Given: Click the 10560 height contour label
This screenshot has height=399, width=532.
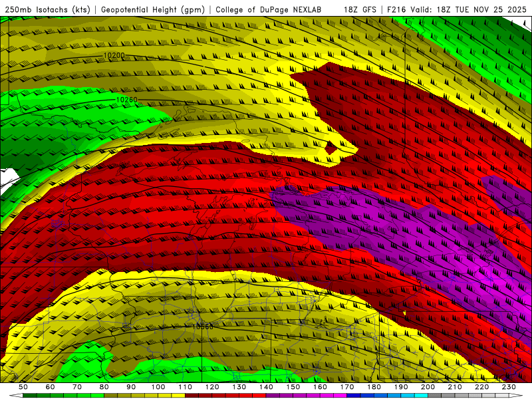Looking at the screenshot, I should pyautogui.click(x=203, y=327).
